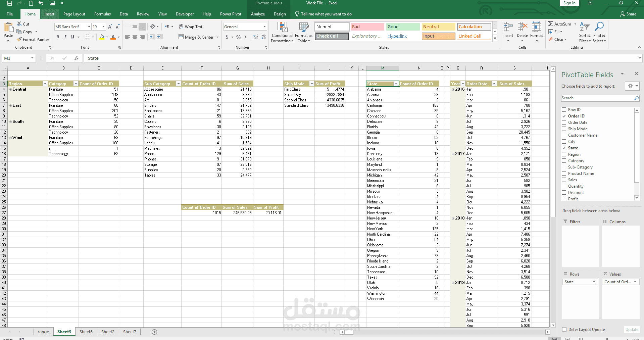Open Find & Select tool
The width and height of the screenshot is (644, 340).
click(x=599, y=32)
